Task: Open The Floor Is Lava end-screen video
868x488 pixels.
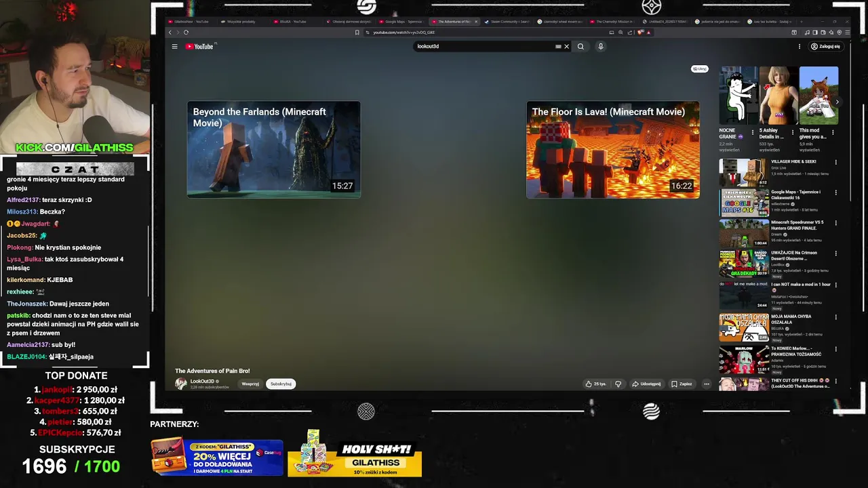Action: click(613, 150)
